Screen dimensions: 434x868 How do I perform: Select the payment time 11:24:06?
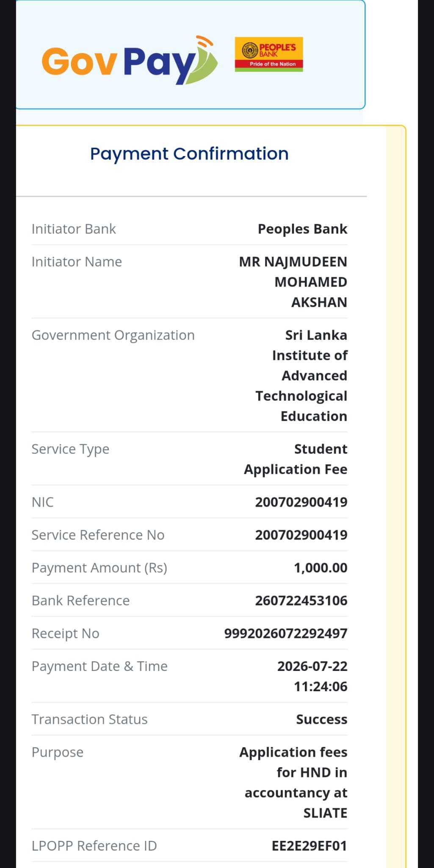point(321,687)
